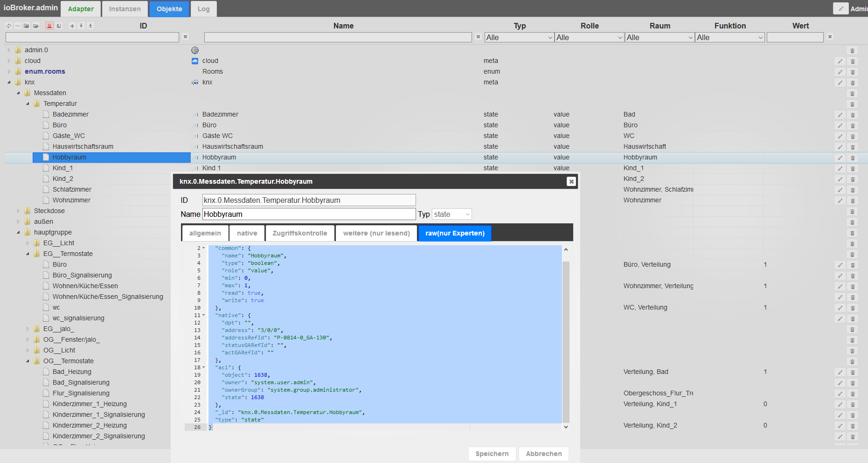Delete the cloud object with the trash icon
Screen dimensions: 868x463
(x=853, y=61)
